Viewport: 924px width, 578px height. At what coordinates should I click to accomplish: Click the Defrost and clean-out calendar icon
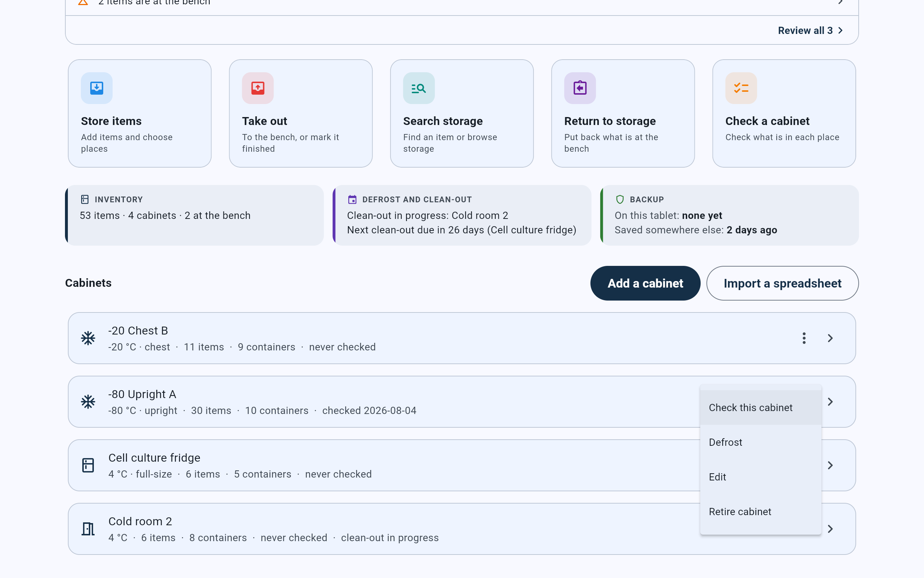pyautogui.click(x=352, y=199)
